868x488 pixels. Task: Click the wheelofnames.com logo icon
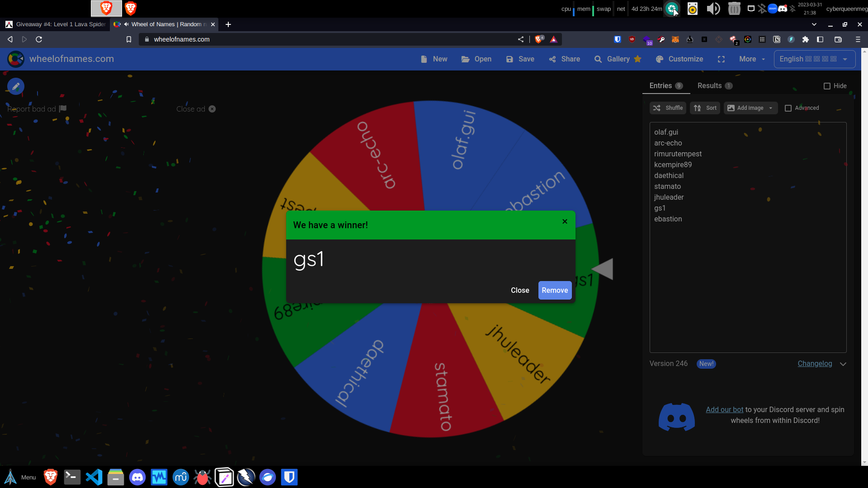[x=16, y=59]
